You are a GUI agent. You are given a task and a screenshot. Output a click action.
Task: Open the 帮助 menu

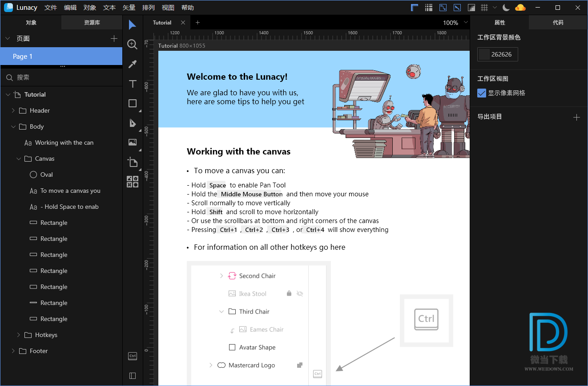pos(188,8)
